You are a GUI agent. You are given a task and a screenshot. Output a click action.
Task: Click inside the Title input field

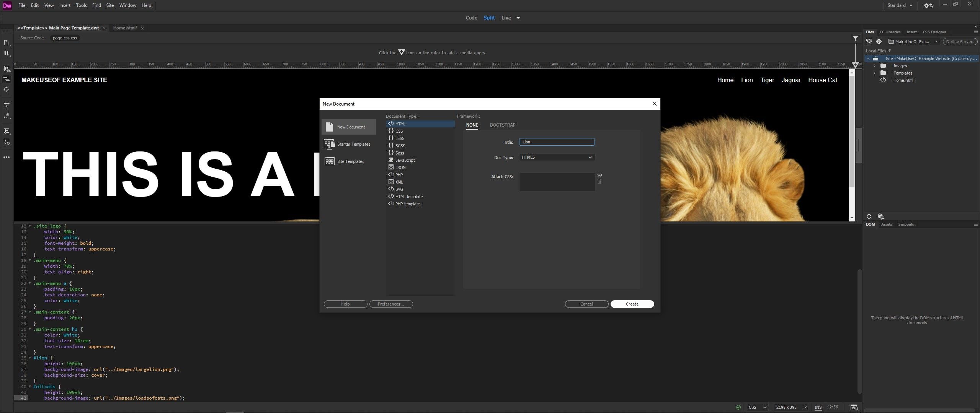point(556,141)
